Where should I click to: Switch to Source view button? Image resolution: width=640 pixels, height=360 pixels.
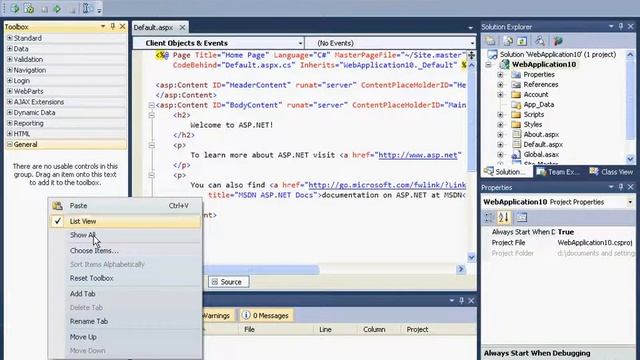[x=228, y=282]
